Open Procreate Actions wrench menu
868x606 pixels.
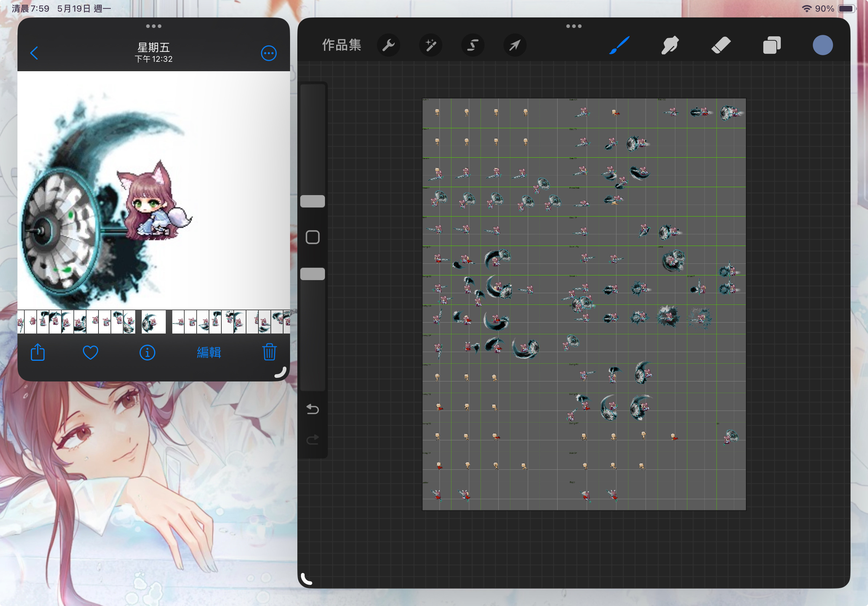(388, 45)
